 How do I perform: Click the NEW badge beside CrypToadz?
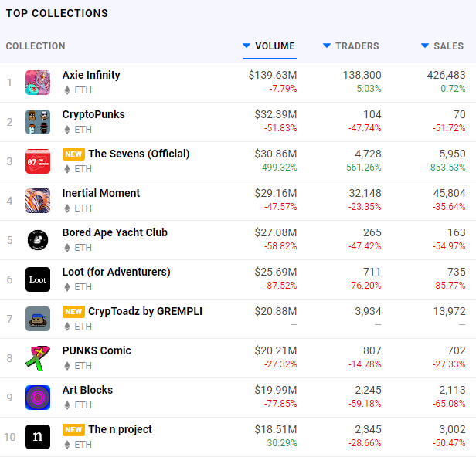[73, 311]
